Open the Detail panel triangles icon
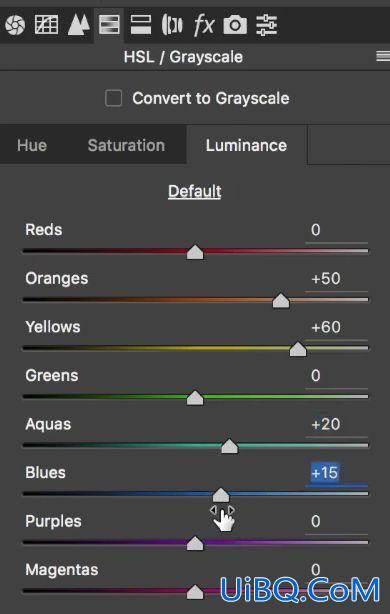 (78, 25)
